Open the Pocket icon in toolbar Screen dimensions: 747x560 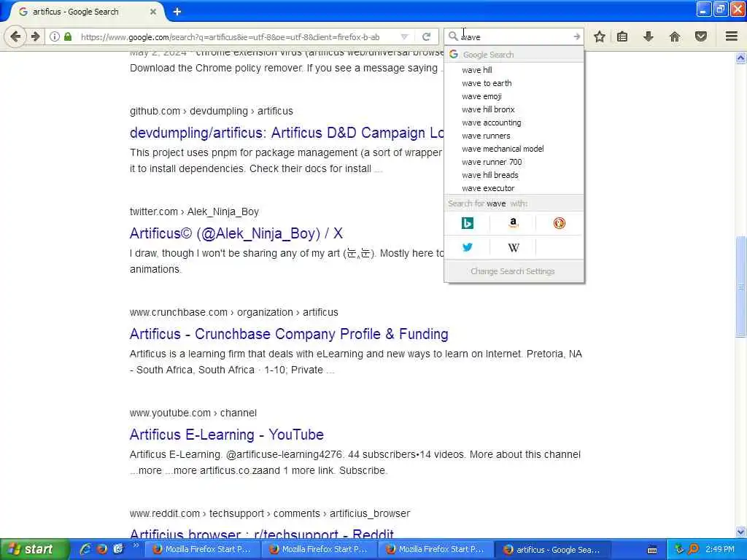coord(701,36)
